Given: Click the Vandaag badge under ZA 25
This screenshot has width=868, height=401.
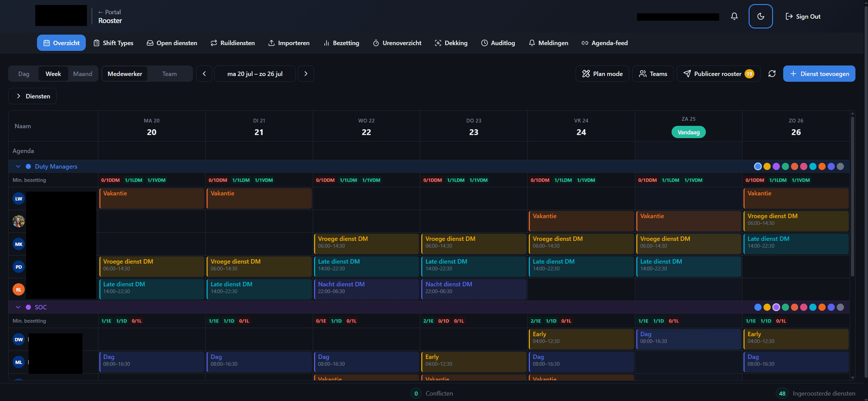Looking at the screenshot, I should 689,132.
